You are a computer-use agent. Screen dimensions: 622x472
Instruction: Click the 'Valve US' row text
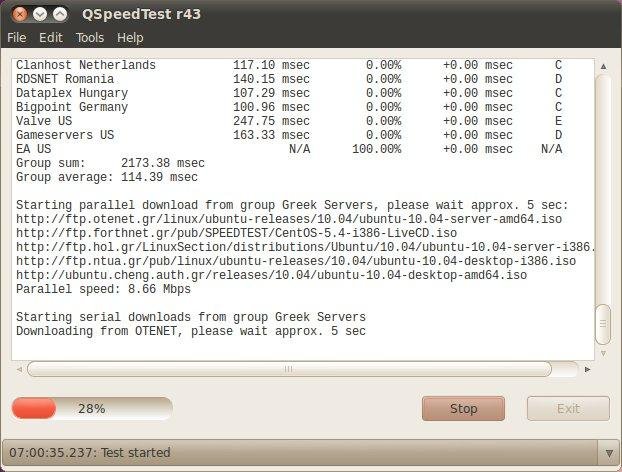[44, 121]
